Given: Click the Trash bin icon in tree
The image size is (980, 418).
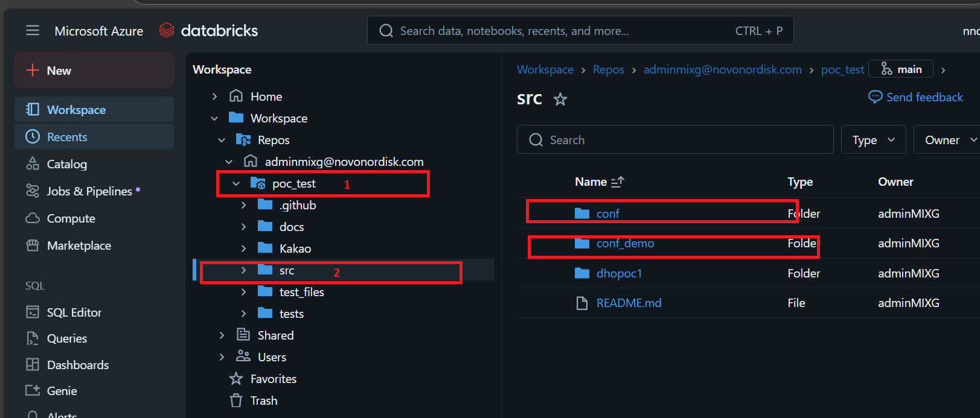Looking at the screenshot, I should pyautogui.click(x=236, y=401).
